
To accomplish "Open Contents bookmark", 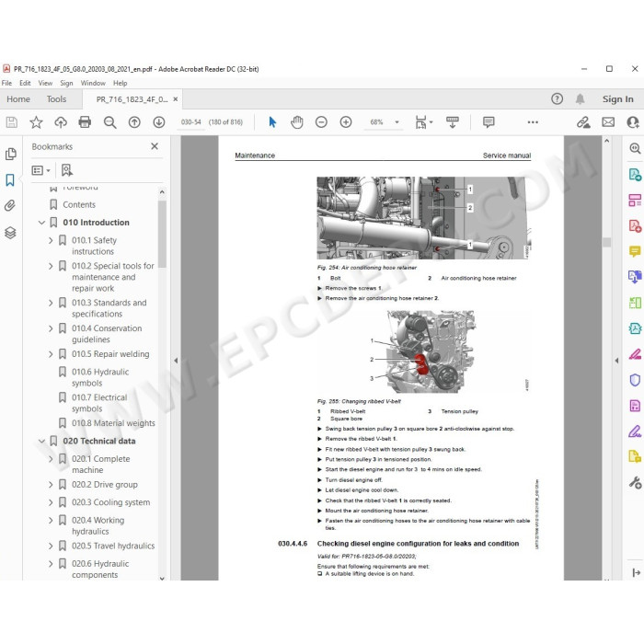I will pyautogui.click(x=79, y=204).
